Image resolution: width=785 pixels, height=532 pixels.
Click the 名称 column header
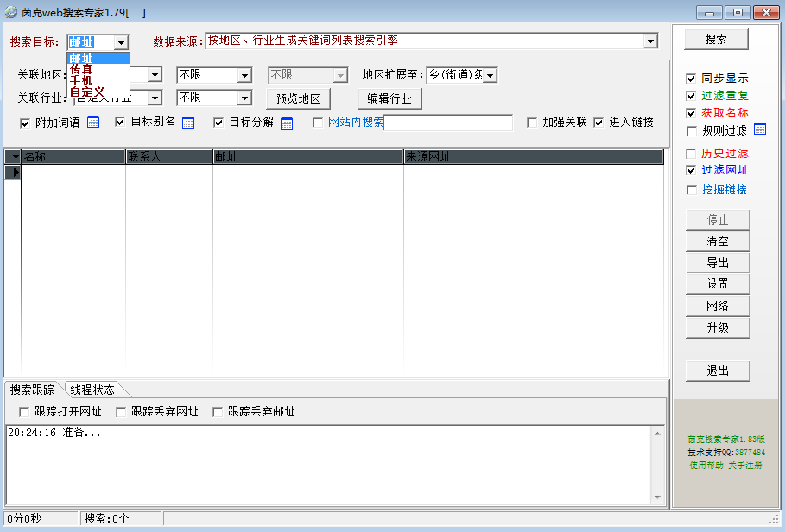point(73,156)
